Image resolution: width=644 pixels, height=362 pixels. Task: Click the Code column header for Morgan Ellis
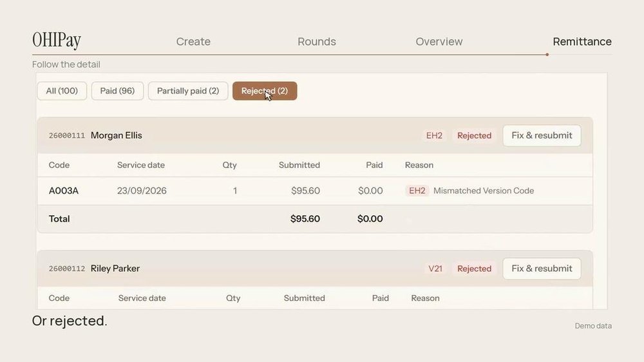coord(59,165)
